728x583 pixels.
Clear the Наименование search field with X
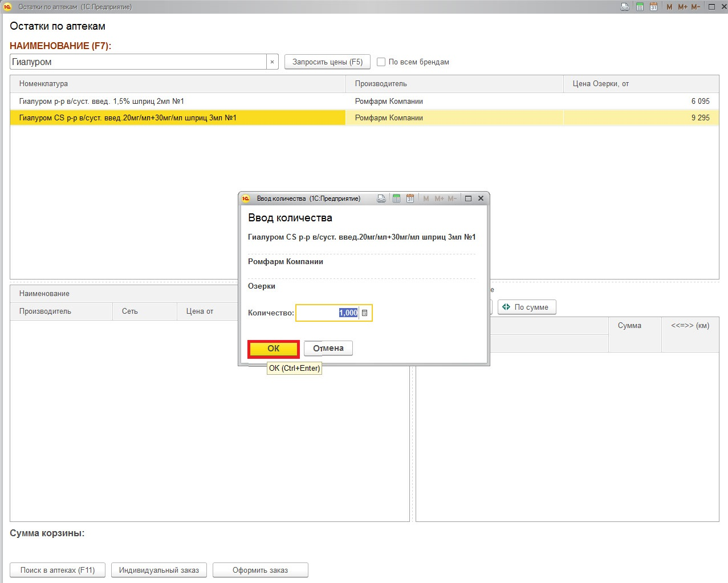tap(273, 62)
